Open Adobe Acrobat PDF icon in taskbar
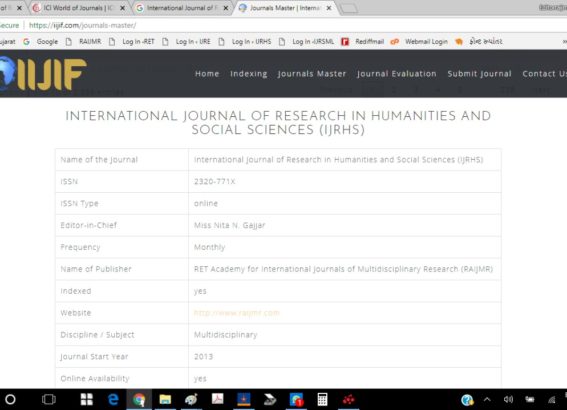This screenshot has height=410, width=567. click(218, 399)
